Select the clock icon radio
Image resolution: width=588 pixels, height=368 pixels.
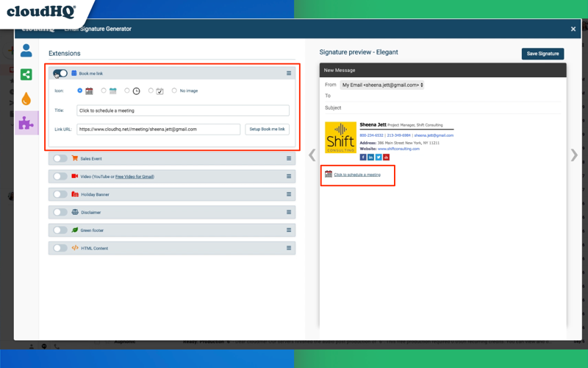pos(126,91)
